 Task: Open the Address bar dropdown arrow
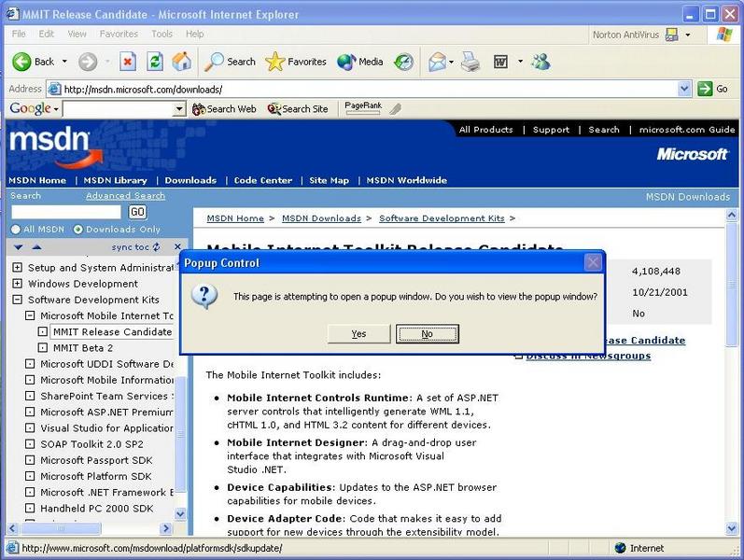coord(684,89)
